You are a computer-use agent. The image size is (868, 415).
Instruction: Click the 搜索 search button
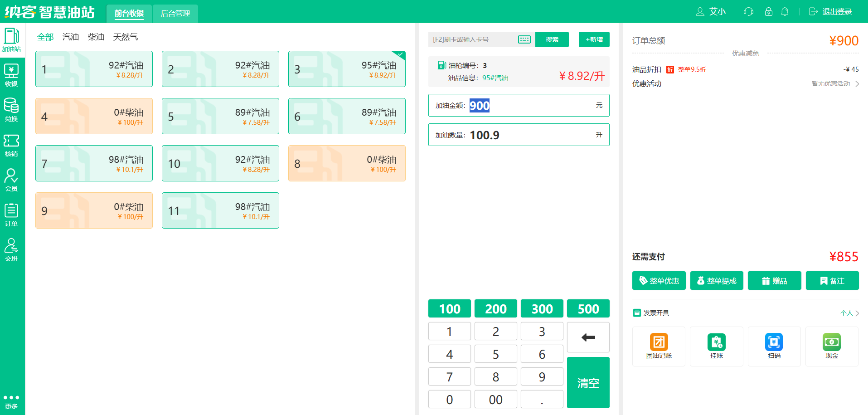pyautogui.click(x=552, y=39)
